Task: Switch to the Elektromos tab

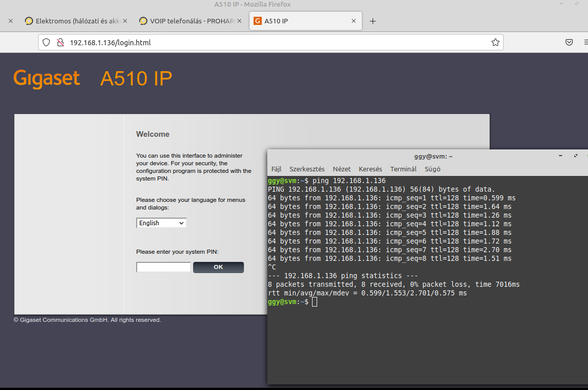Action: point(76,21)
